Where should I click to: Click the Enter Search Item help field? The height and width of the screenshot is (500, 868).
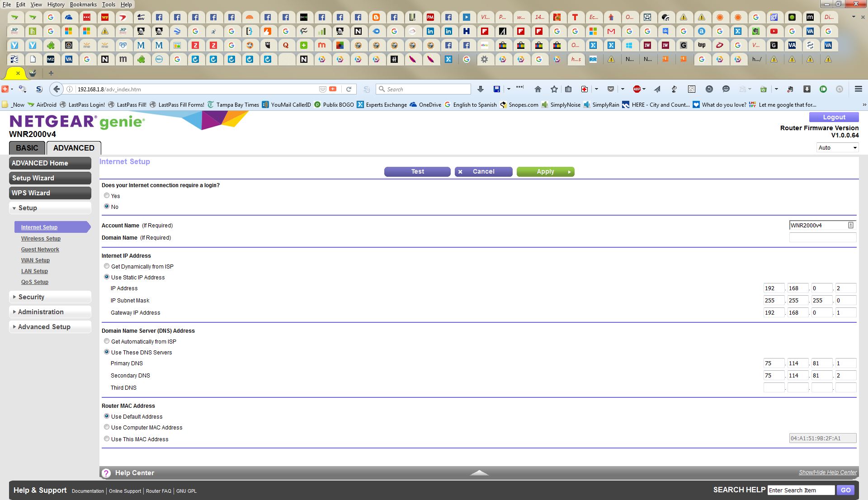[801, 490]
